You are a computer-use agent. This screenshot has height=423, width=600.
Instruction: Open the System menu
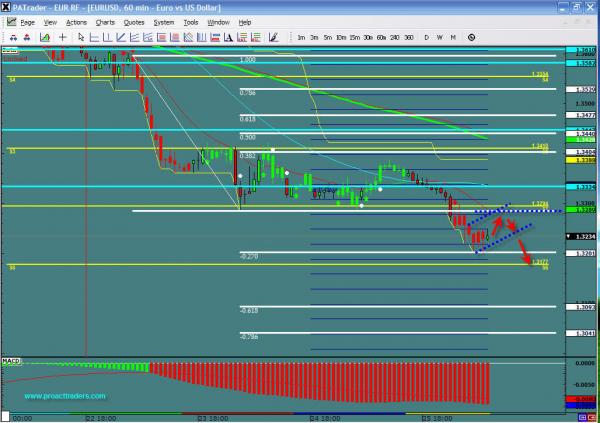[x=163, y=21]
